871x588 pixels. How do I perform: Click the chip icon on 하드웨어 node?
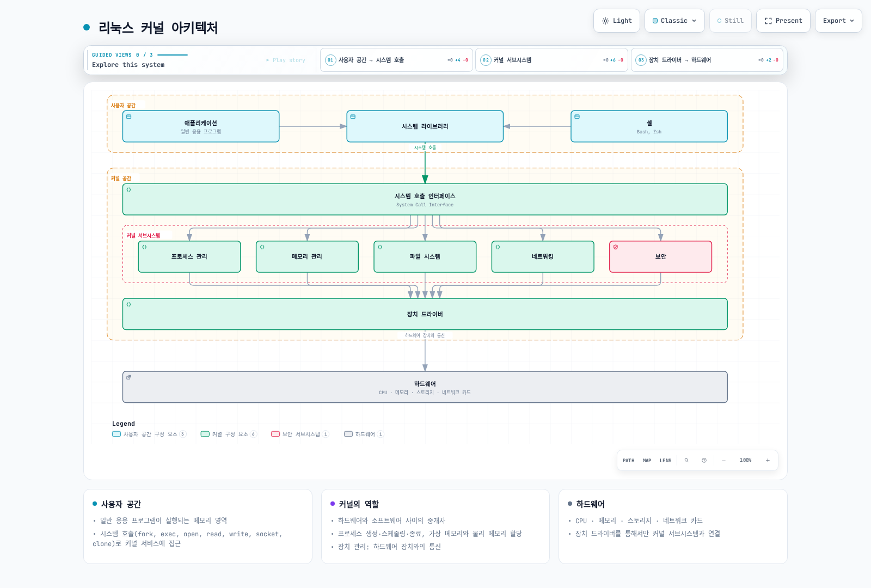click(x=129, y=377)
